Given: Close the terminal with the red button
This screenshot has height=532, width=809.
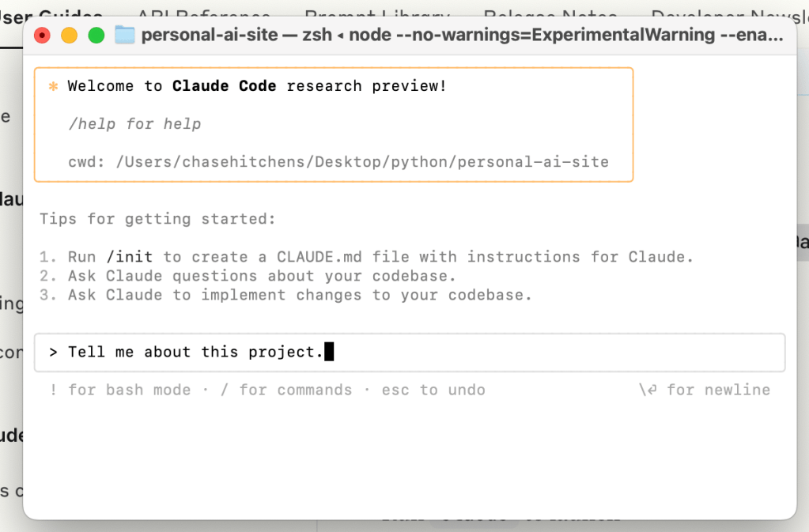Looking at the screenshot, I should click(x=43, y=35).
